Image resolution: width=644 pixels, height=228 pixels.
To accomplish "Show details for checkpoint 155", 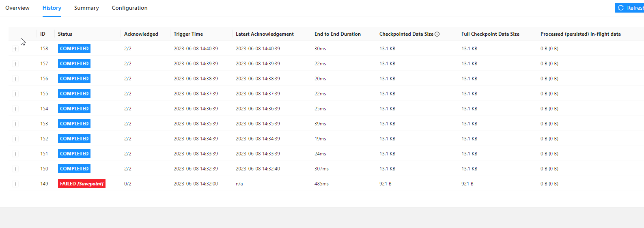I will point(15,94).
